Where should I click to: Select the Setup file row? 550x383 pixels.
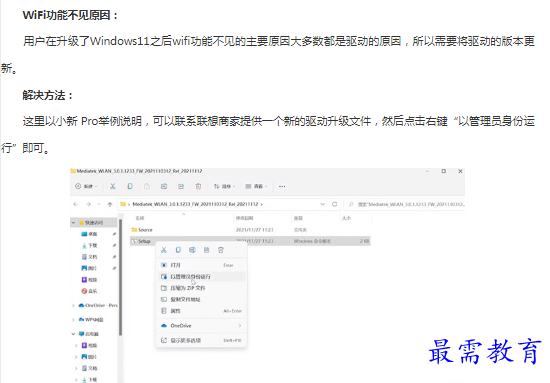(x=250, y=241)
